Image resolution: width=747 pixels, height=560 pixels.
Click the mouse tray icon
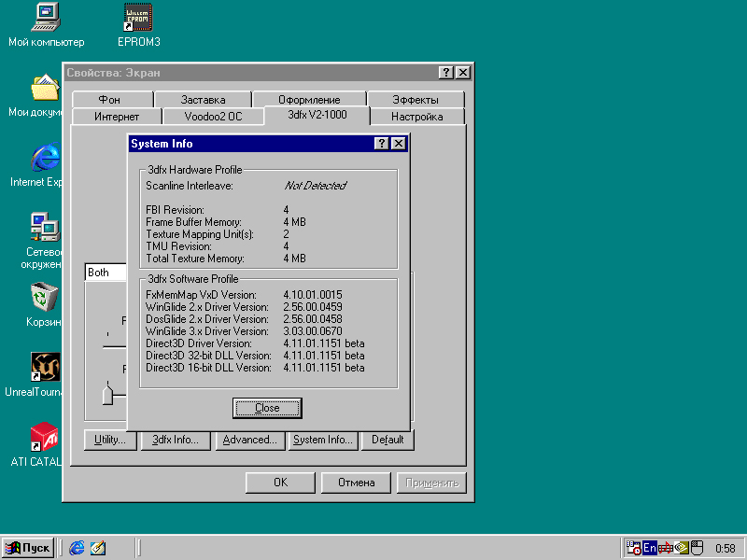pyautogui.click(x=697, y=548)
